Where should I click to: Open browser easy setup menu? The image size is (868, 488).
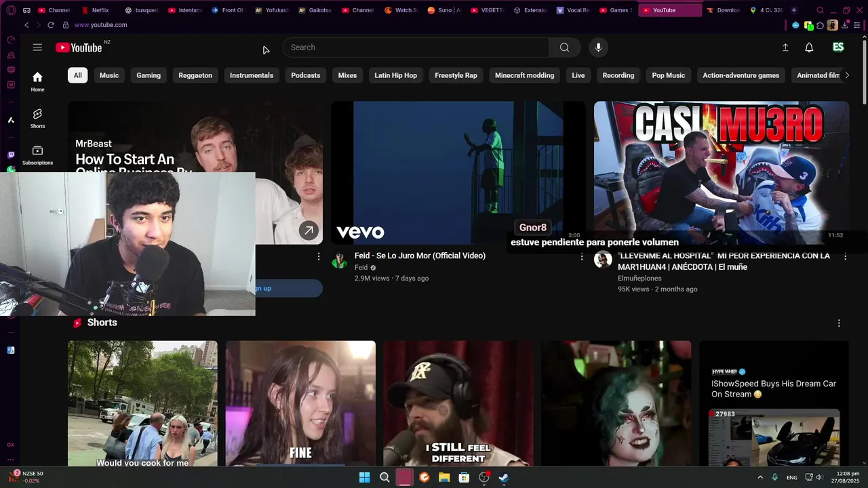pyautogui.click(x=857, y=25)
